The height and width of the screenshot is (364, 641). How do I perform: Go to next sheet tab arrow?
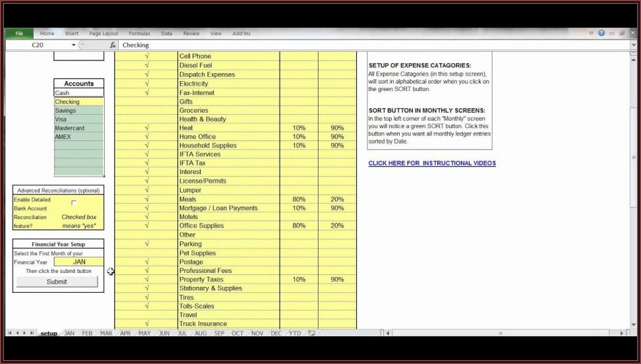tap(24, 333)
